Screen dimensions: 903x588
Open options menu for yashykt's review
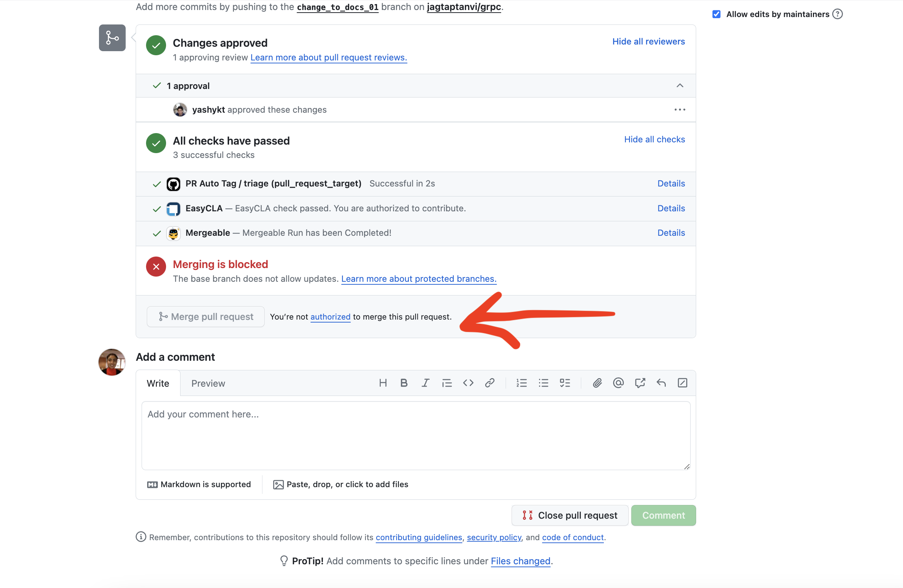point(679,110)
